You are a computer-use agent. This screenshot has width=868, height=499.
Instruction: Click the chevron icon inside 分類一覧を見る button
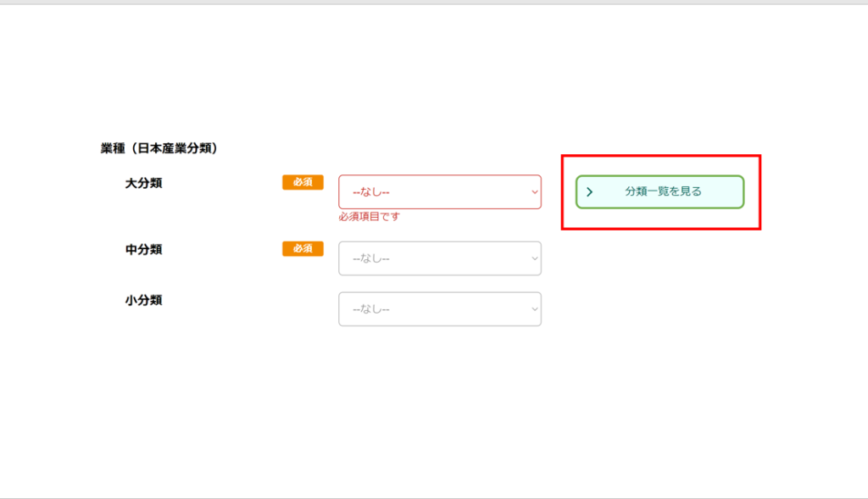coord(590,192)
